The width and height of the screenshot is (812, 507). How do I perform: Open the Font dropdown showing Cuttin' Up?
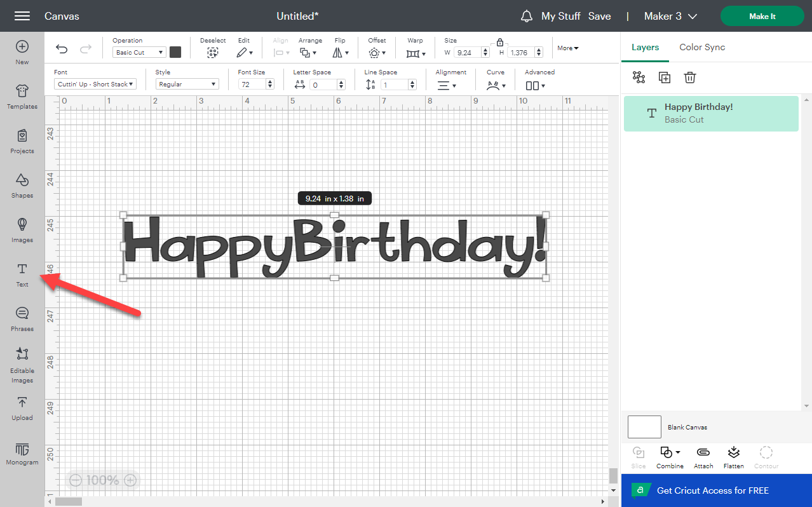click(x=95, y=84)
